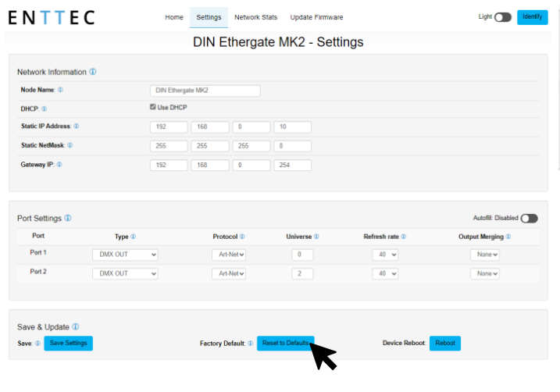Viewport: 560px width, 392px height.
Task: Click the Gateway IP second octet field
Action: coord(210,165)
